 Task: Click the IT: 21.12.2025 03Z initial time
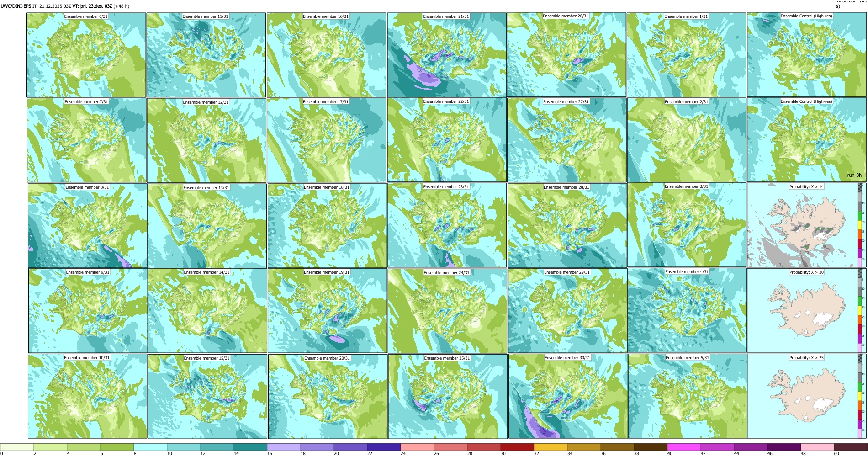click(x=52, y=6)
